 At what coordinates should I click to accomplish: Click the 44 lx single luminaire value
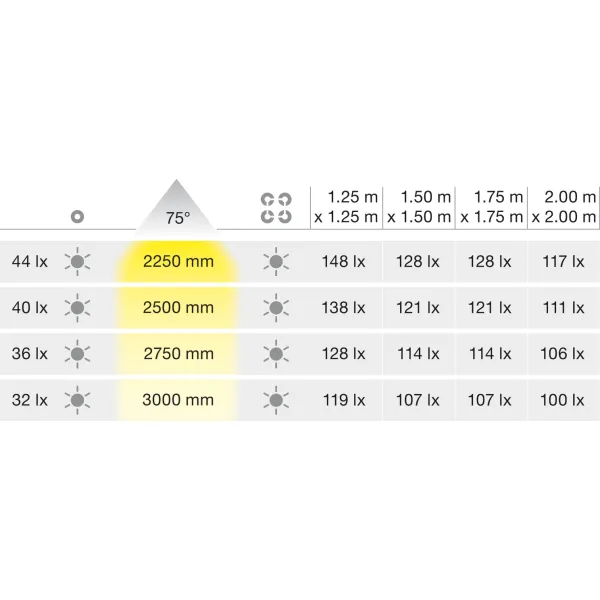pyautogui.click(x=30, y=262)
